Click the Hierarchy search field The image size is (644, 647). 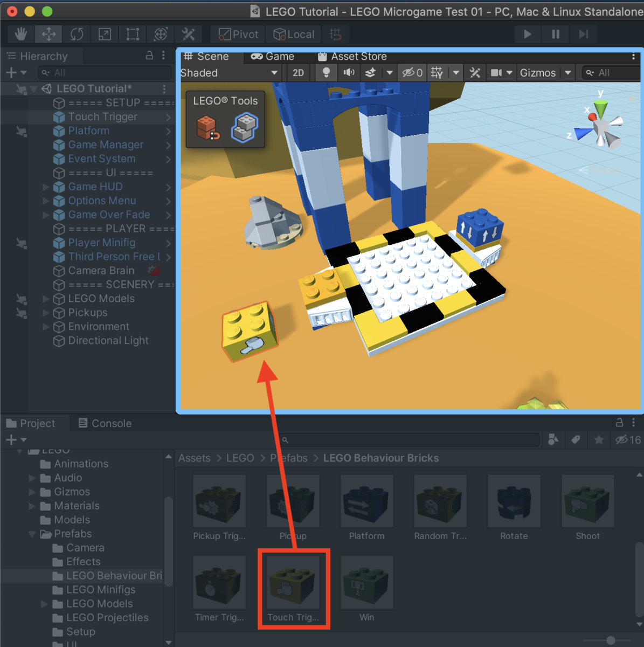(105, 72)
